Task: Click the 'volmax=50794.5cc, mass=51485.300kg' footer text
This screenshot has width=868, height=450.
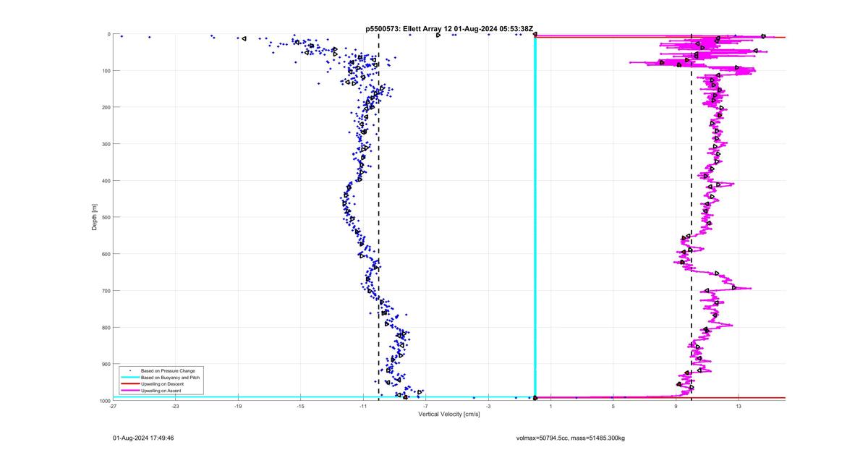Action: point(570,438)
